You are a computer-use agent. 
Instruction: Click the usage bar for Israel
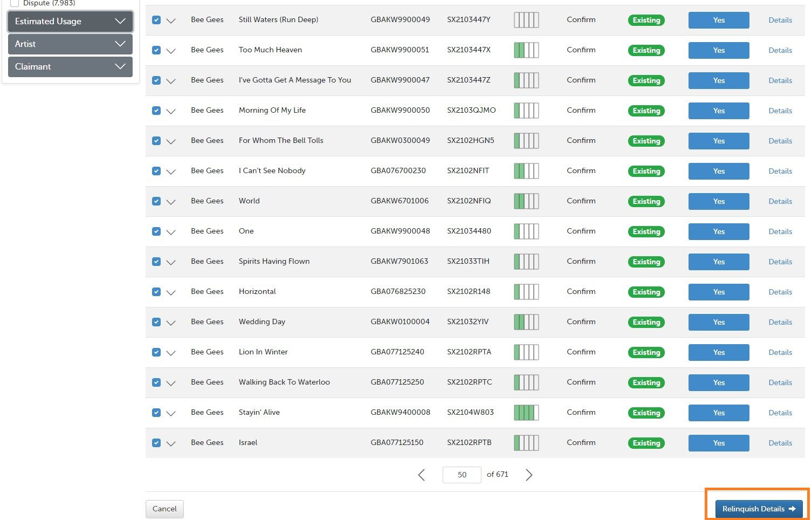point(526,443)
